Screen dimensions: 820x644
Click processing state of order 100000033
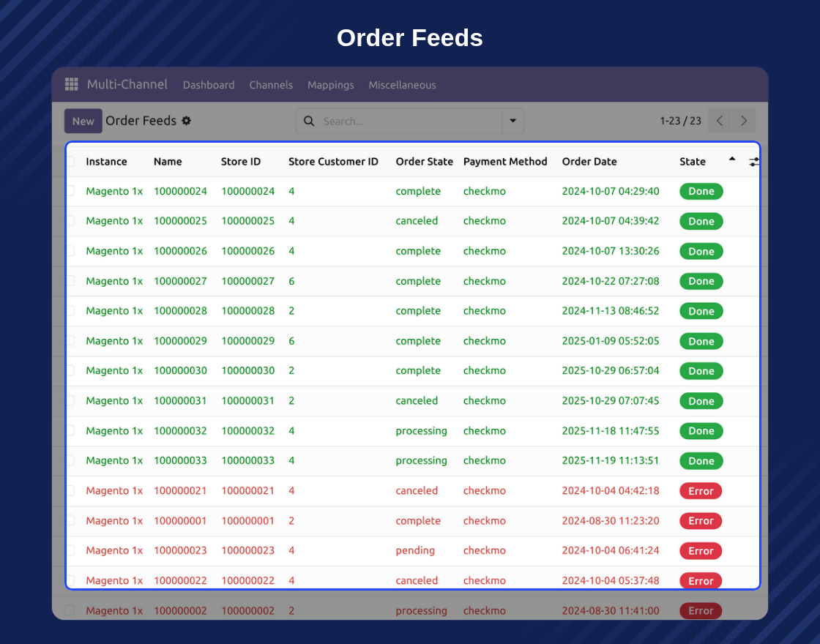[x=422, y=460]
